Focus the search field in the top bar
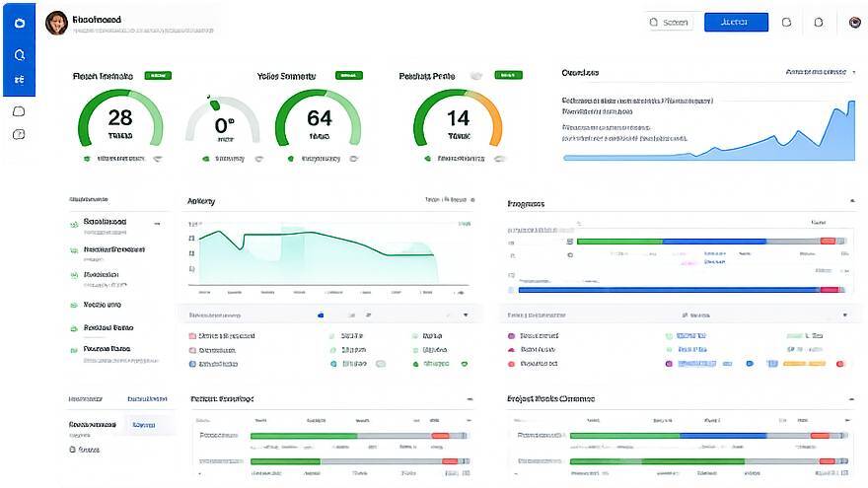This screenshot has width=868, height=488. point(670,22)
